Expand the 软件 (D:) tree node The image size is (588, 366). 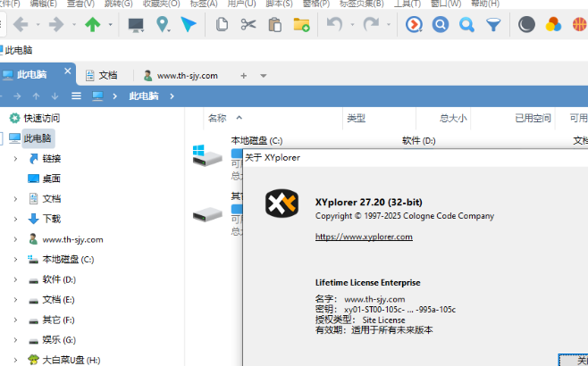15,279
